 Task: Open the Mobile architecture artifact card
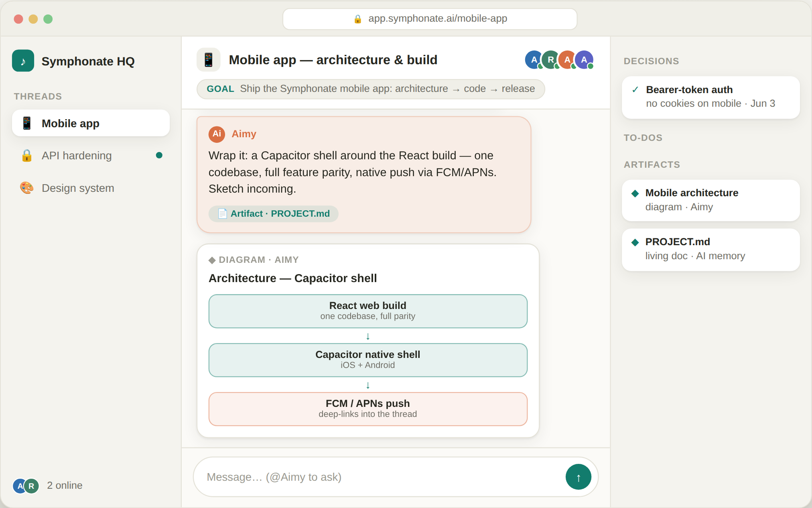(710, 200)
